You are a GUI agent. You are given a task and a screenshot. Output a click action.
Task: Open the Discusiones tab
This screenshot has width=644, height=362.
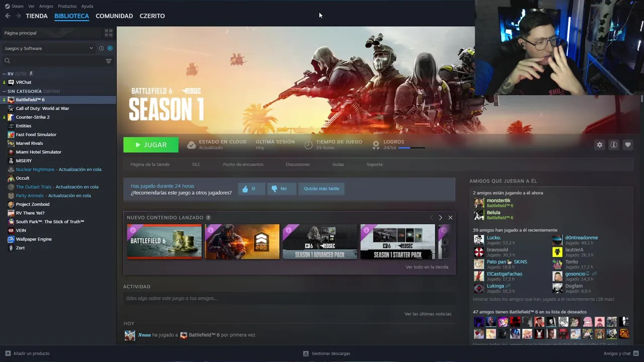click(x=298, y=164)
